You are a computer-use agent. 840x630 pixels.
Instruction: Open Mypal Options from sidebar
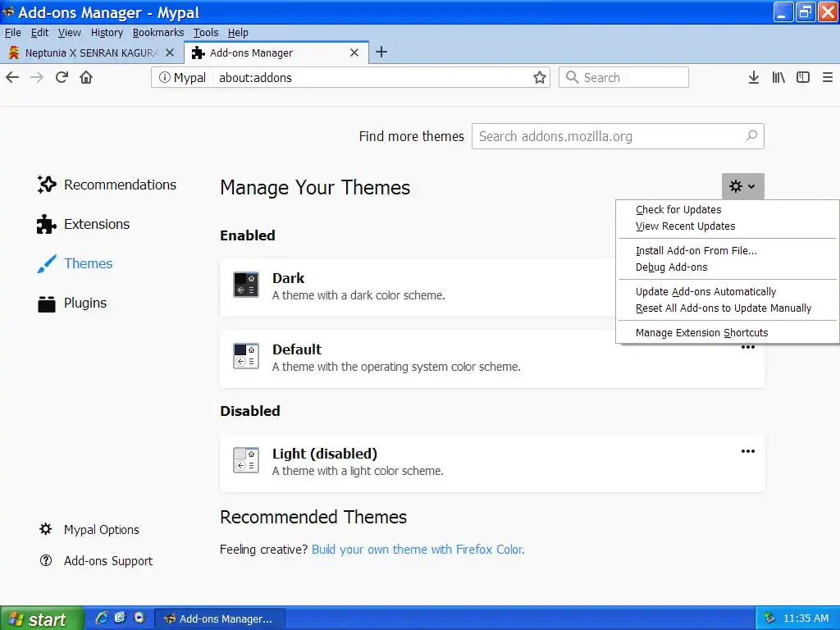click(89, 529)
